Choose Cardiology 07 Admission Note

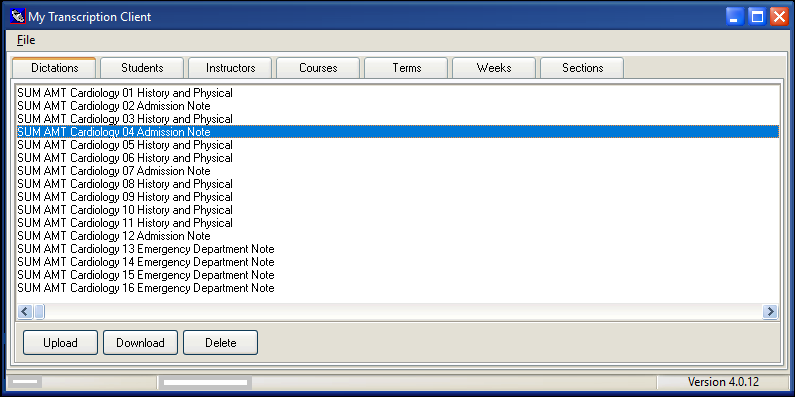tap(114, 171)
